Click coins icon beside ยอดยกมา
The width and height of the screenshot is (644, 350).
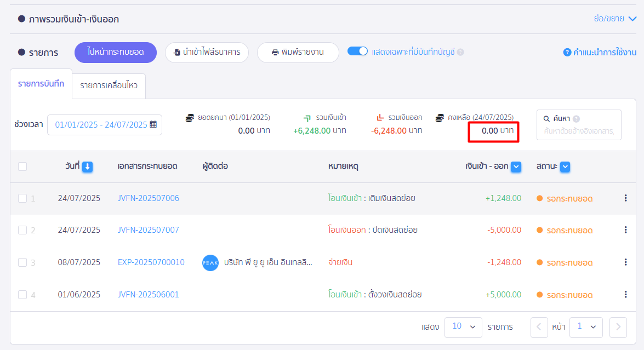click(190, 118)
